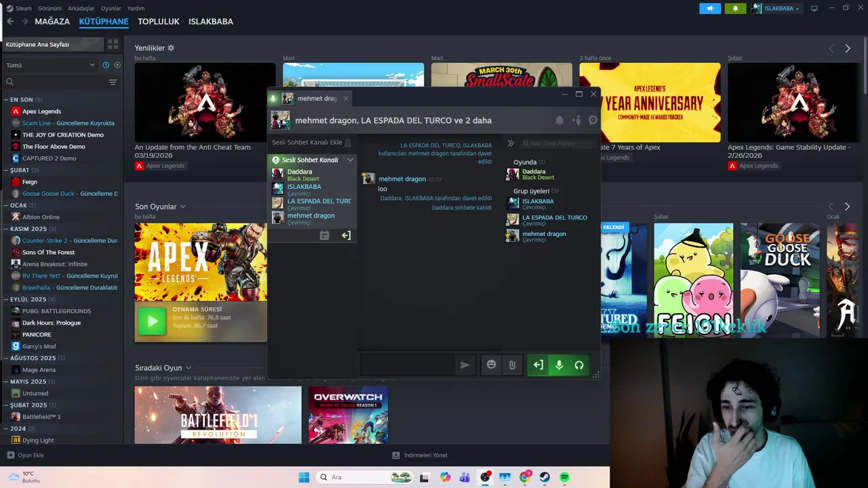This screenshot has width=868, height=488.
Task: Open the KÜTÜPHANE tab
Action: (x=104, y=22)
